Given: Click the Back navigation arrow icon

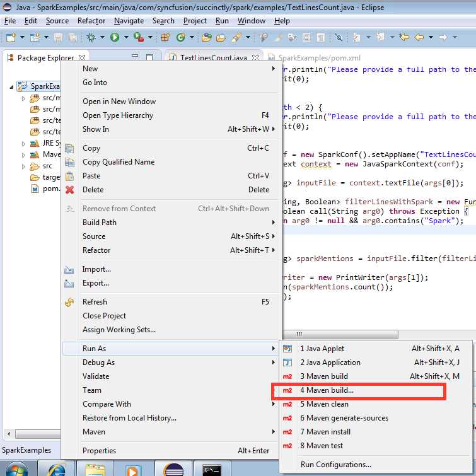Looking at the screenshot, I should pos(419,37).
